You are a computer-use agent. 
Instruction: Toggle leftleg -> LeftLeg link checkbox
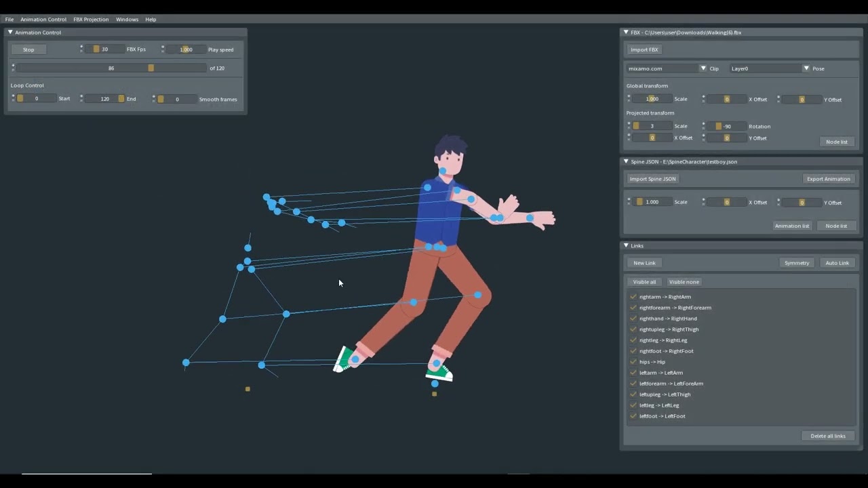633,405
